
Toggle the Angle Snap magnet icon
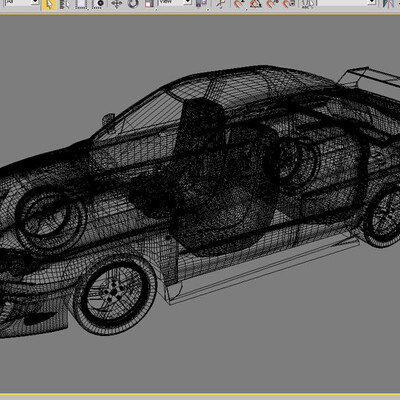coord(256,4)
